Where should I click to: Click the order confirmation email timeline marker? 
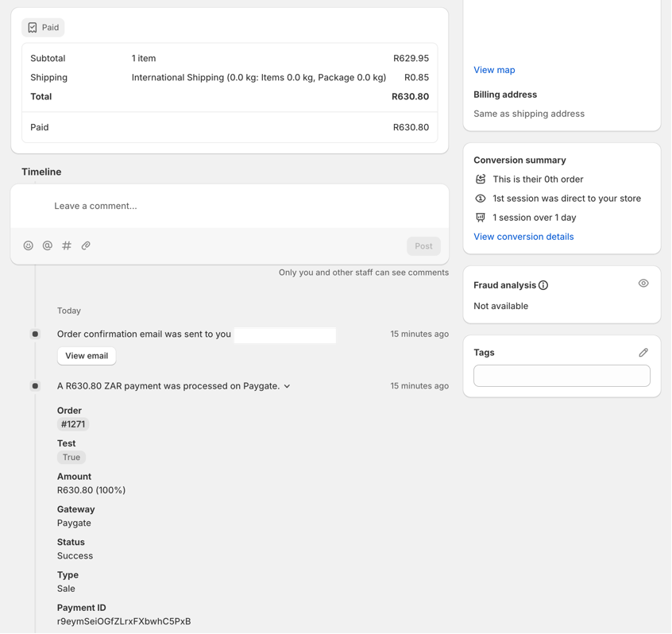point(35,334)
